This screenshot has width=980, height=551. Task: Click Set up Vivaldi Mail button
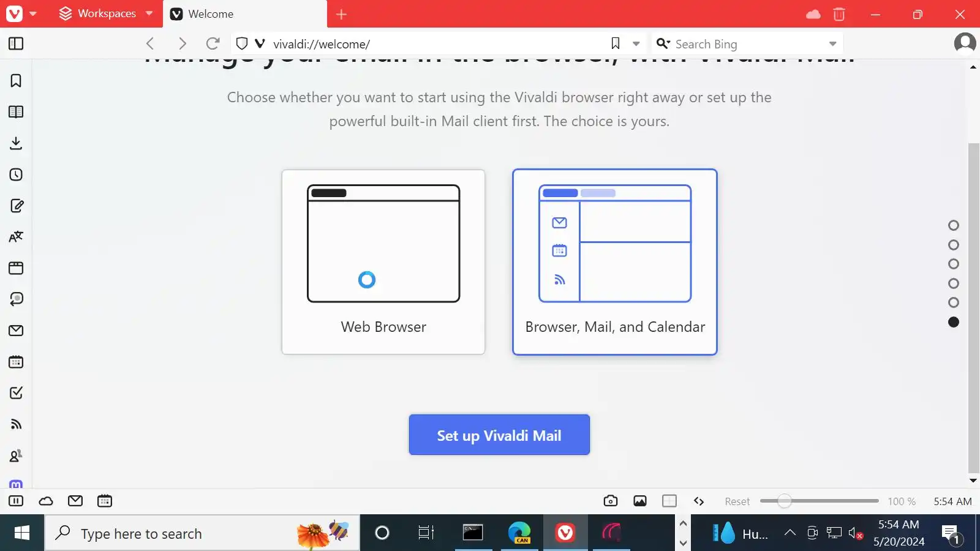click(499, 435)
